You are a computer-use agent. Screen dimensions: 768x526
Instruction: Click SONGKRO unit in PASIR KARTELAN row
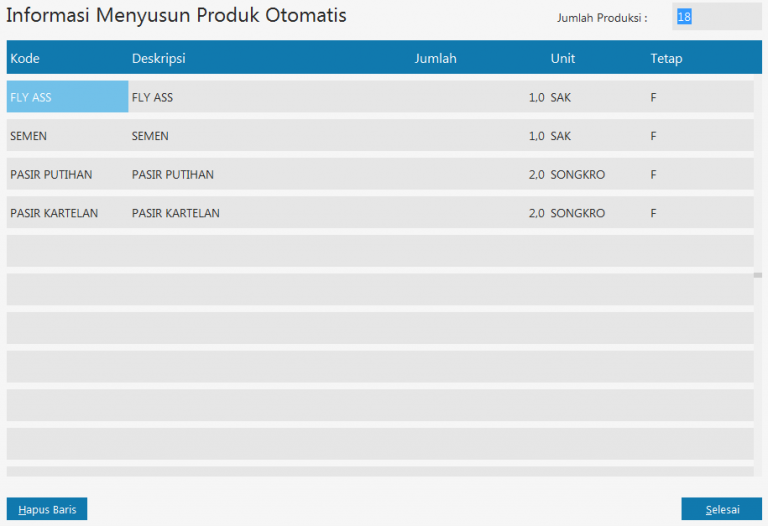tap(577, 213)
